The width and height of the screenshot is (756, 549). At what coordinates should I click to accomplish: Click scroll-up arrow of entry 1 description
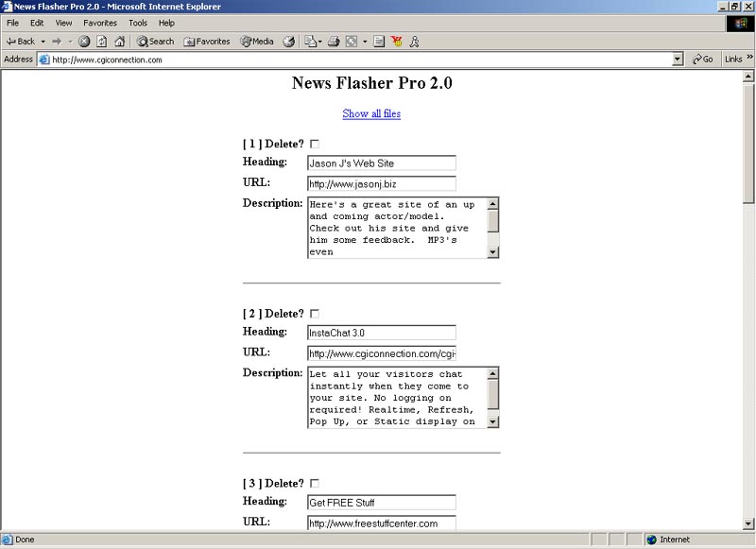(x=492, y=203)
